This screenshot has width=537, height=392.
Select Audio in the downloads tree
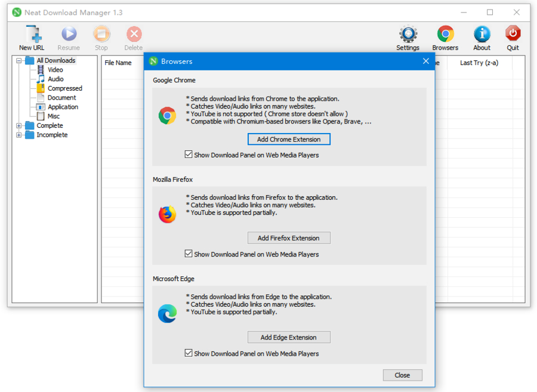click(55, 79)
